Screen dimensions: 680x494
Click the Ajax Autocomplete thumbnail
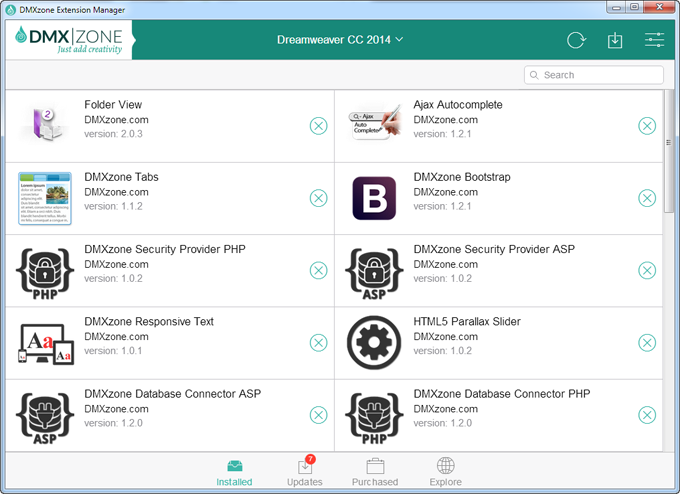(375, 123)
